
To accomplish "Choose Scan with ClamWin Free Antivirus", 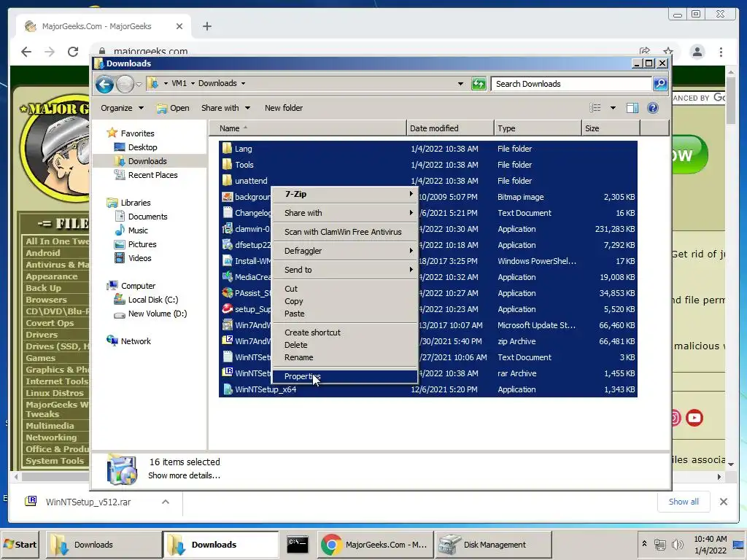I will [x=344, y=232].
